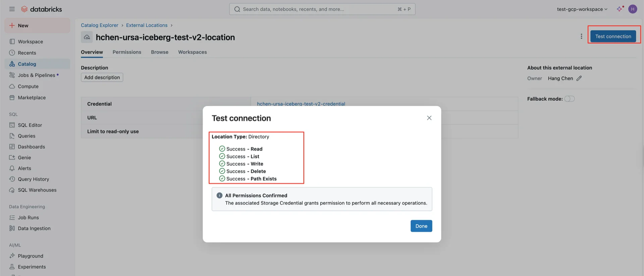Click the Add description button
The height and width of the screenshot is (276, 644).
[x=102, y=77]
